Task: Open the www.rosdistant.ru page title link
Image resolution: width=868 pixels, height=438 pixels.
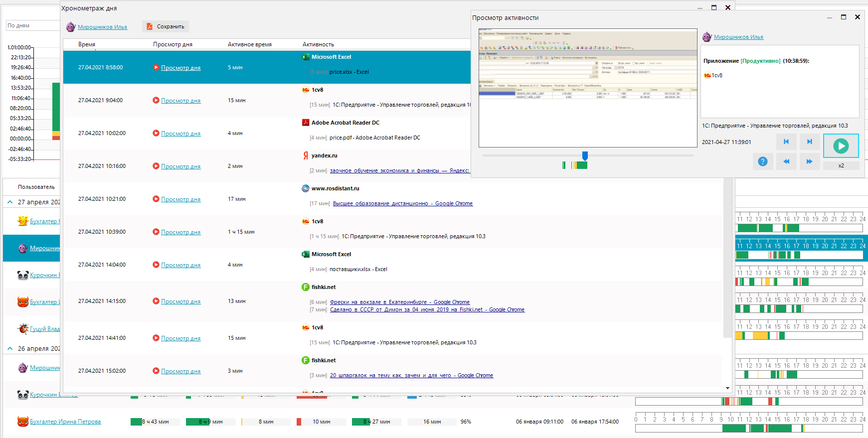Action: pyautogui.click(x=402, y=203)
